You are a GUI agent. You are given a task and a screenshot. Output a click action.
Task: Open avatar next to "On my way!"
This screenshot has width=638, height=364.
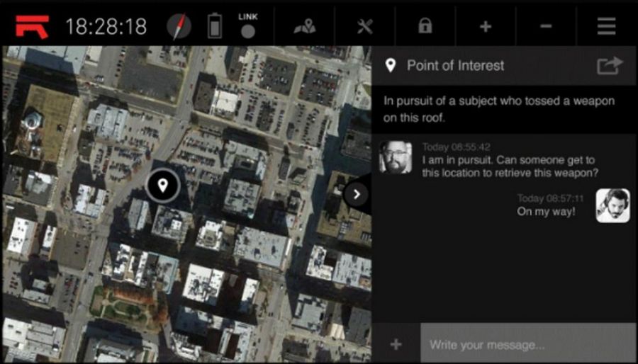tap(612, 205)
